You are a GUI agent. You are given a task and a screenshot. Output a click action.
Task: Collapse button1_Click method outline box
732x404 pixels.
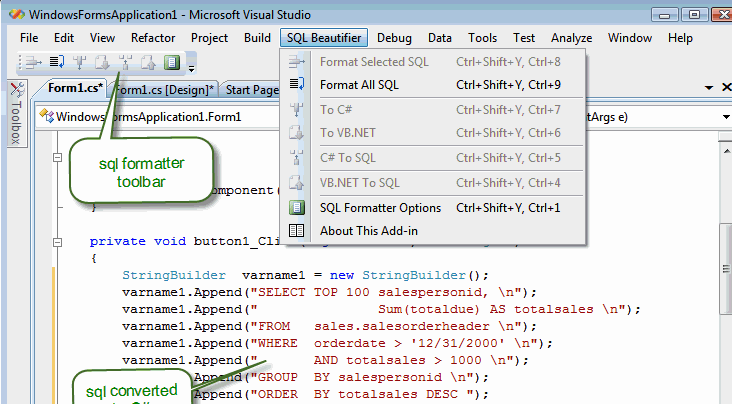click(x=57, y=242)
